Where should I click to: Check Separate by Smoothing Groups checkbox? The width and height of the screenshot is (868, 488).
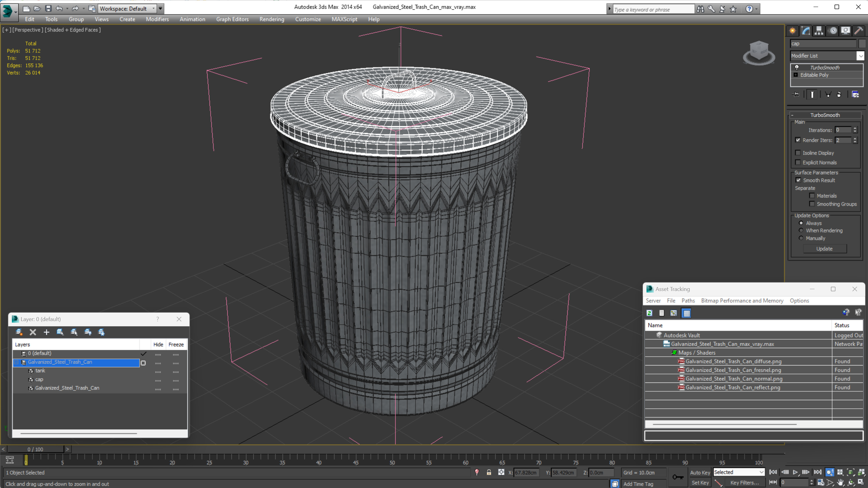point(812,204)
